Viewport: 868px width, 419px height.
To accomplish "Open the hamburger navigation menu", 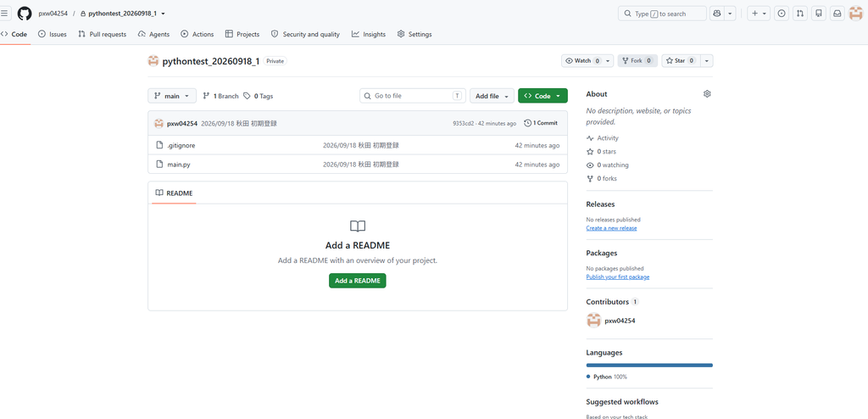I will (x=4, y=14).
